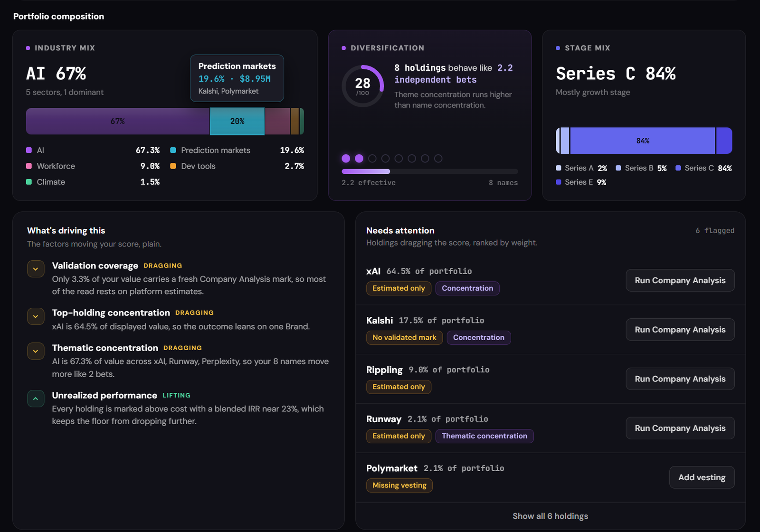This screenshot has height=532, width=760.
Task: Click the Dev tools legend color square
Action: coord(173,166)
